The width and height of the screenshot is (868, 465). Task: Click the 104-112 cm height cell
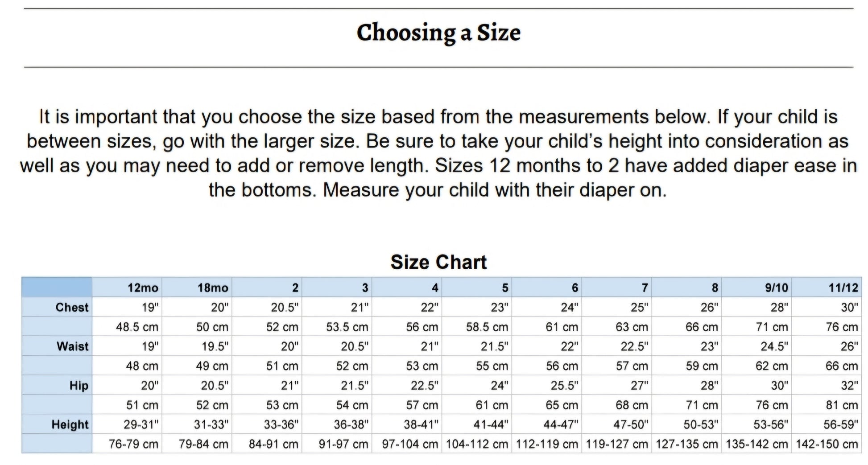[477, 444]
